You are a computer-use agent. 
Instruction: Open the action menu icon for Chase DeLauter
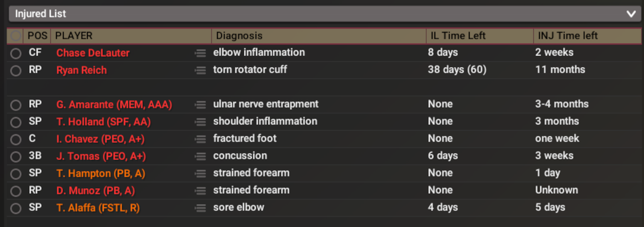click(x=200, y=53)
